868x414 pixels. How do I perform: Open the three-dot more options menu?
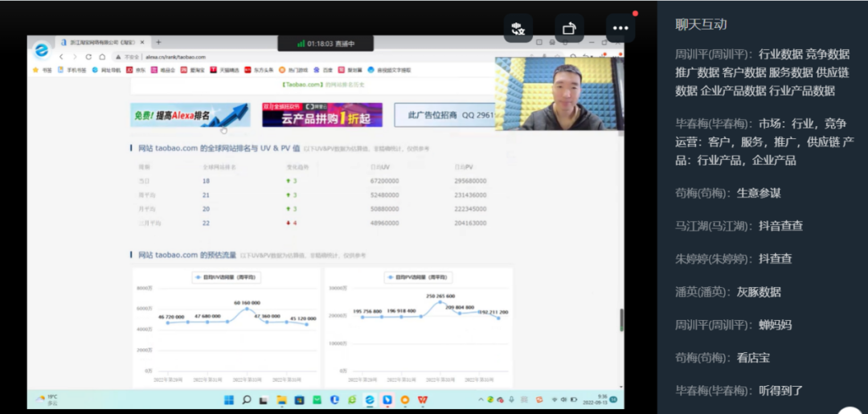tap(620, 28)
